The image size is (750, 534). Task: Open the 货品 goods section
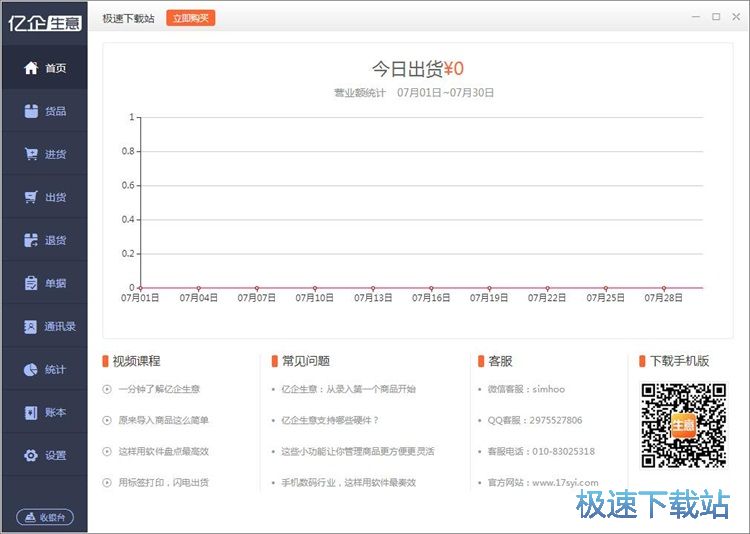pos(44,111)
